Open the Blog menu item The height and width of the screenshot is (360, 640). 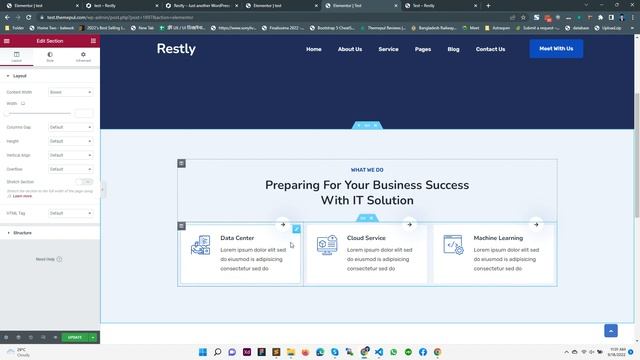point(453,49)
